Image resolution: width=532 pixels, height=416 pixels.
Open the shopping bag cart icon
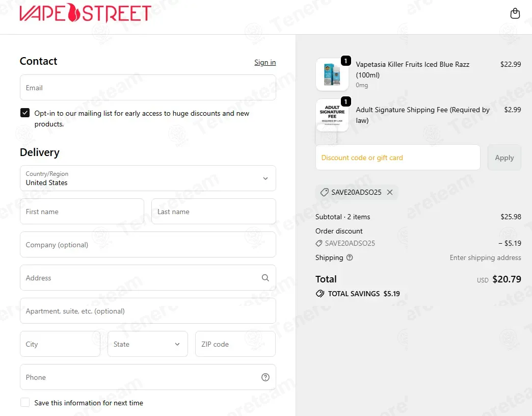coord(515,13)
